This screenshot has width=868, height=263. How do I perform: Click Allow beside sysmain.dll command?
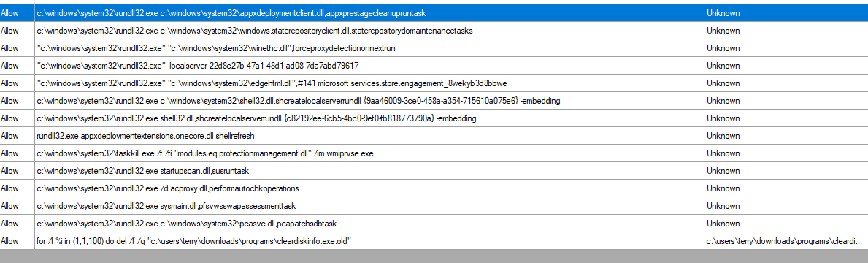click(10, 206)
